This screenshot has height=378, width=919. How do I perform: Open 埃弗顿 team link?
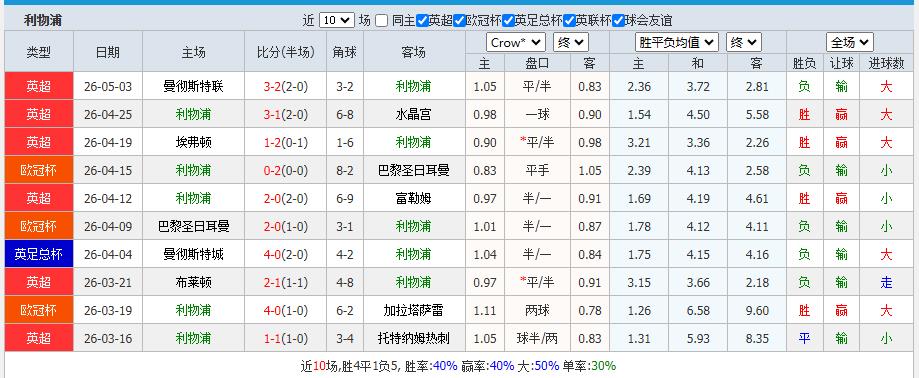193,142
